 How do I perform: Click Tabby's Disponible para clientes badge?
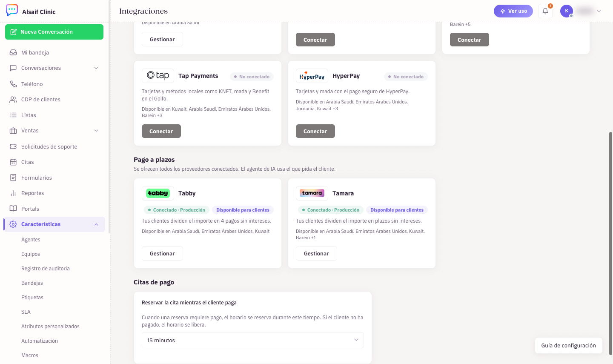pyautogui.click(x=243, y=210)
